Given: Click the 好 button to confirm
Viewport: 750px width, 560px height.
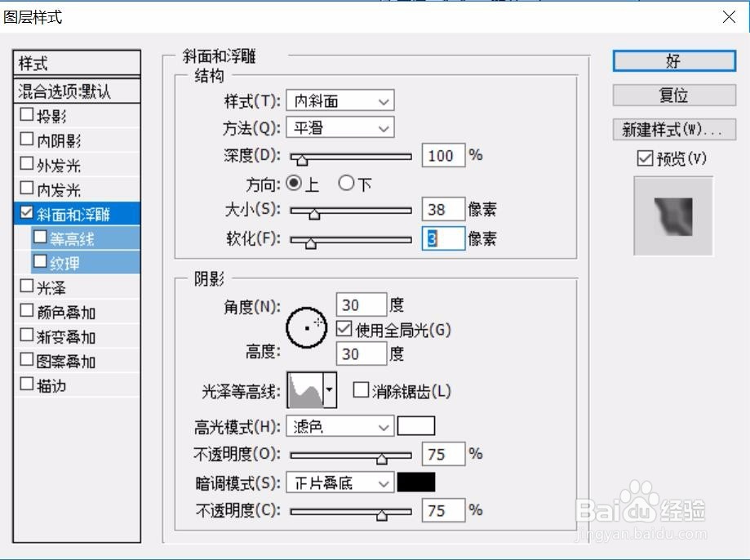Looking at the screenshot, I should click(672, 61).
